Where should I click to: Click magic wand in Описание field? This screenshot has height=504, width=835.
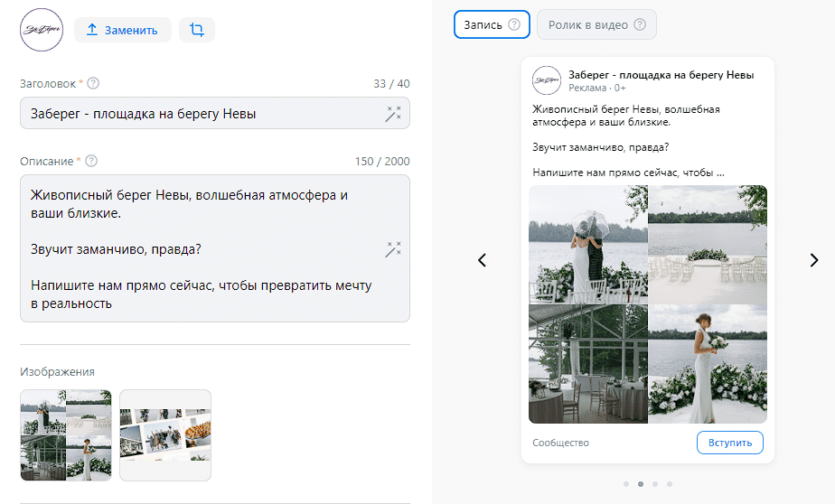[393, 248]
